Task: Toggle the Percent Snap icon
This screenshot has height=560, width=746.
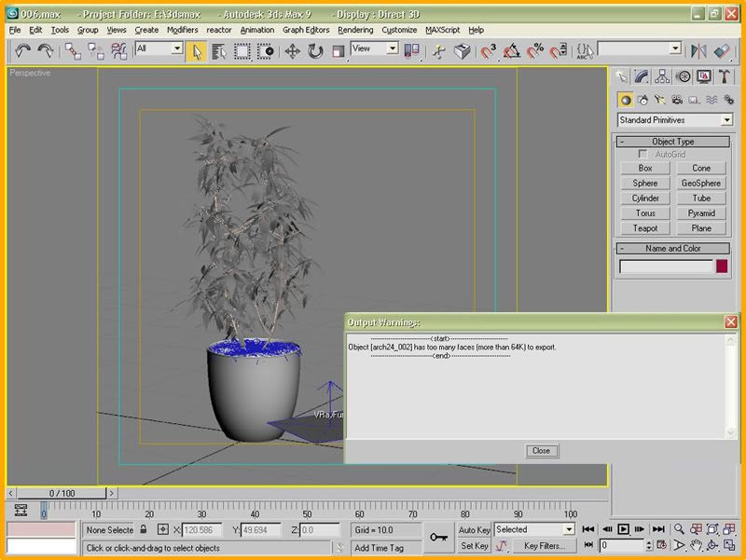Action: (534, 51)
